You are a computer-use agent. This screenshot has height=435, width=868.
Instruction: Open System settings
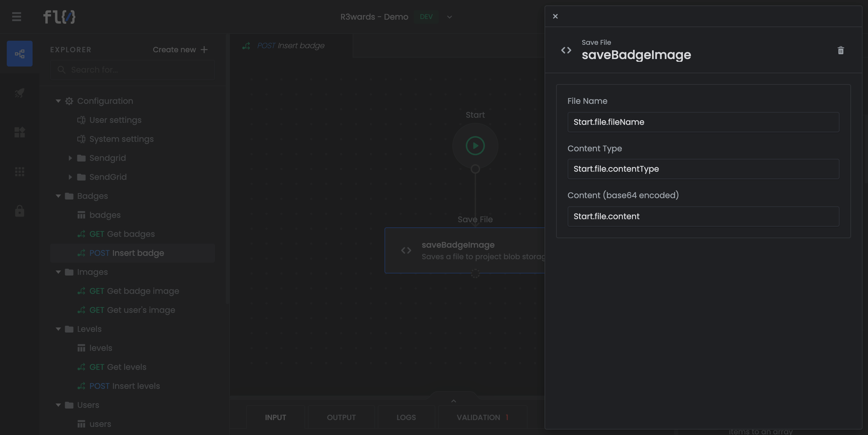pyautogui.click(x=121, y=139)
